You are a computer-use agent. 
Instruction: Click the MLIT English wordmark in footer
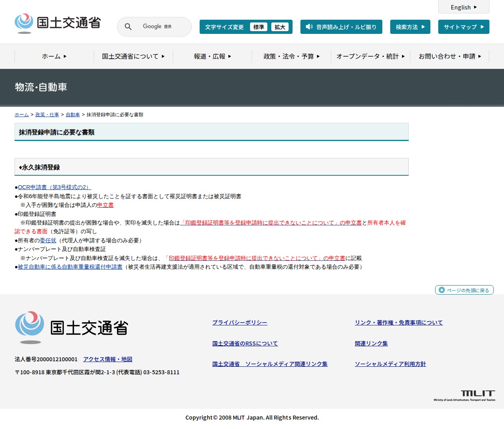(465, 395)
